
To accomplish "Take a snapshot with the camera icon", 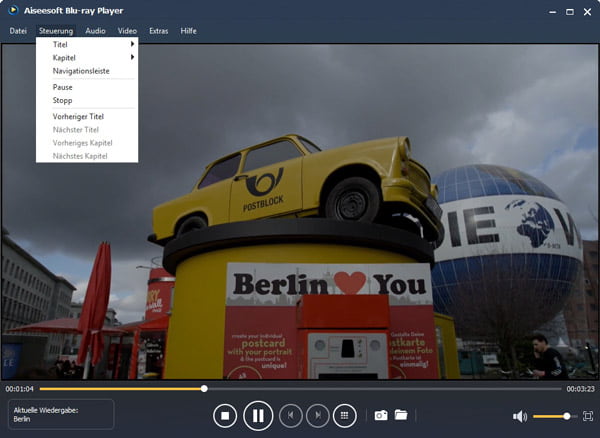I will (x=381, y=415).
